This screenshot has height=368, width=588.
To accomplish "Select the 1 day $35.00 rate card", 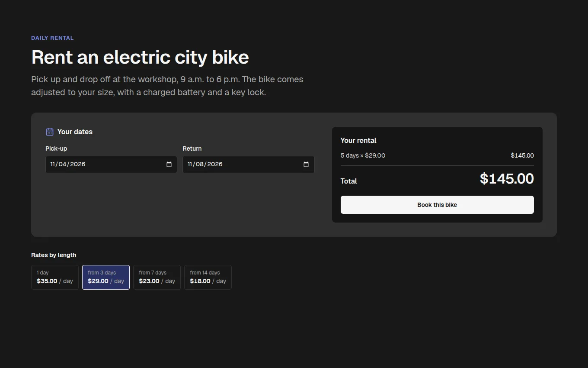I will [55, 277].
